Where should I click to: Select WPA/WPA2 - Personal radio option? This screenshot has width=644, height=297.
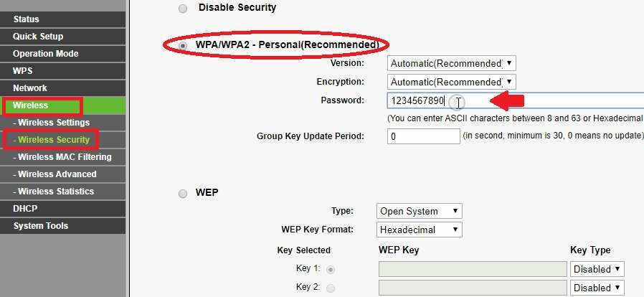click(x=183, y=45)
